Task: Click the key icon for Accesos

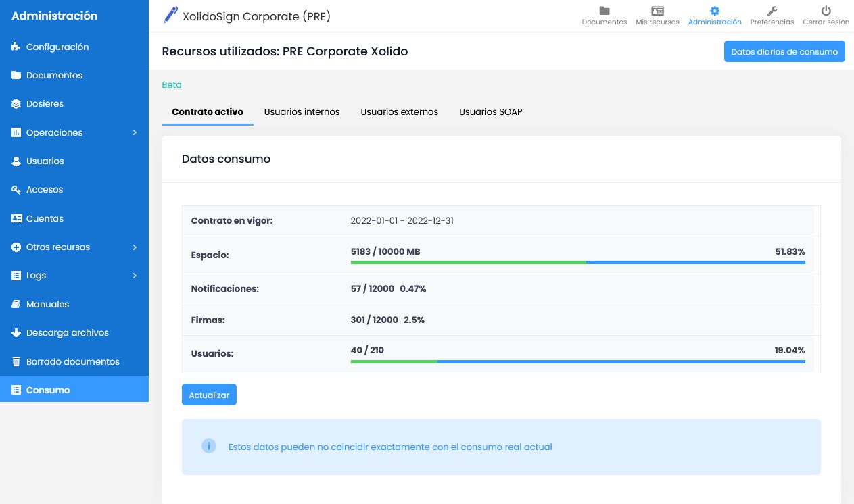Action: click(16, 190)
